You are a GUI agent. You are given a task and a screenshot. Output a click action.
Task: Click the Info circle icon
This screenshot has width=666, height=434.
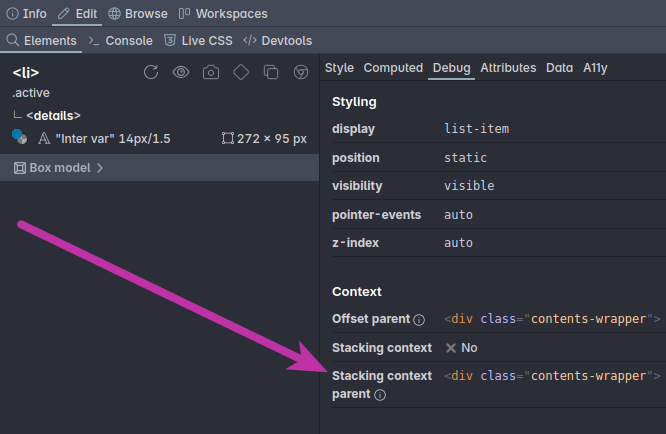(12, 14)
